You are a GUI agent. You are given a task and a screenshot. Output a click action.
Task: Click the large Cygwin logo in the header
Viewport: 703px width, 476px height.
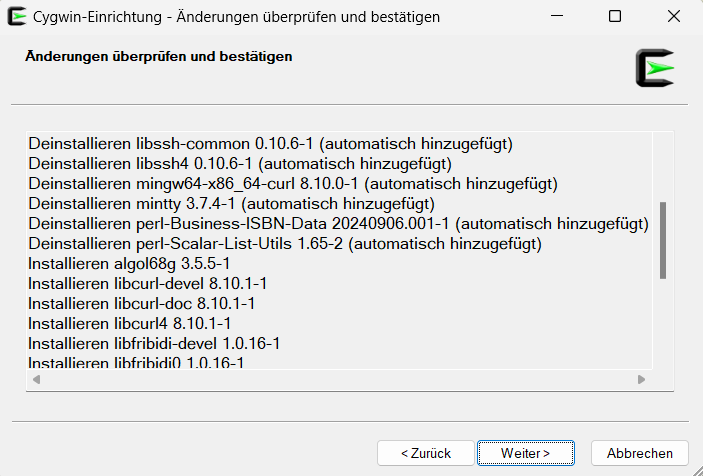(x=655, y=68)
